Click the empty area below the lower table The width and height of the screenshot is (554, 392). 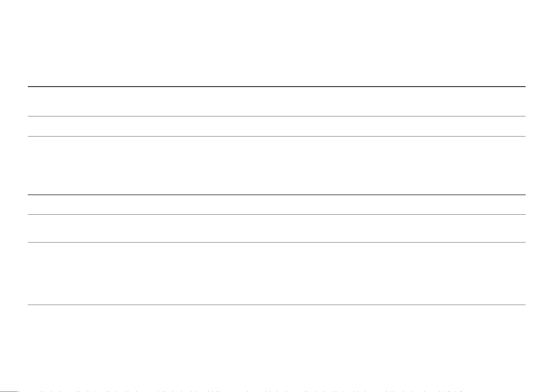[x=276, y=346]
